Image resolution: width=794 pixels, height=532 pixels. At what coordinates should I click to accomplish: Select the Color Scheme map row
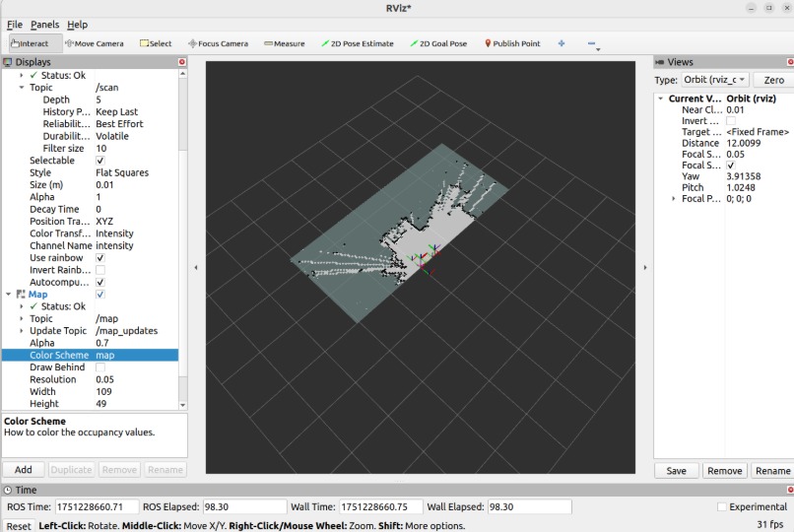tap(90, 355)
